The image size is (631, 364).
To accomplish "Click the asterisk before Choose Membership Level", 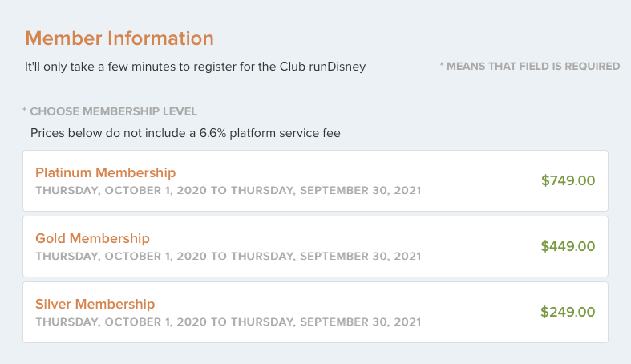I will pos(25,111).
